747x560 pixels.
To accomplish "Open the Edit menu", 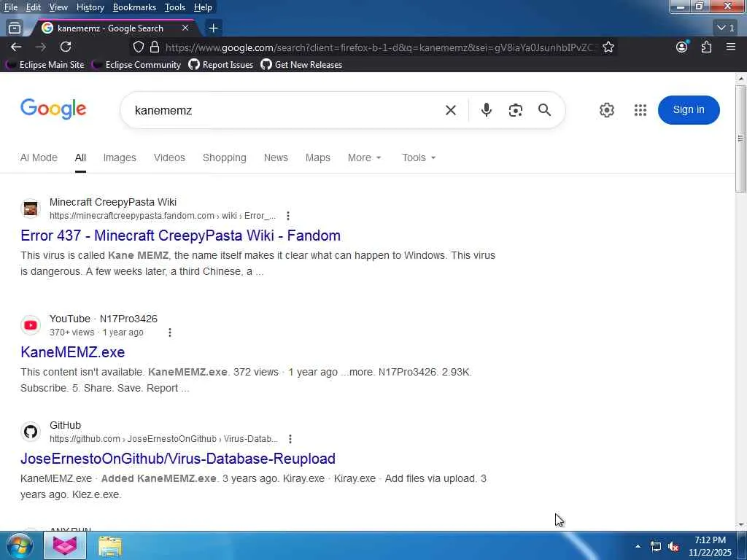I will click(x=33, y=7).
